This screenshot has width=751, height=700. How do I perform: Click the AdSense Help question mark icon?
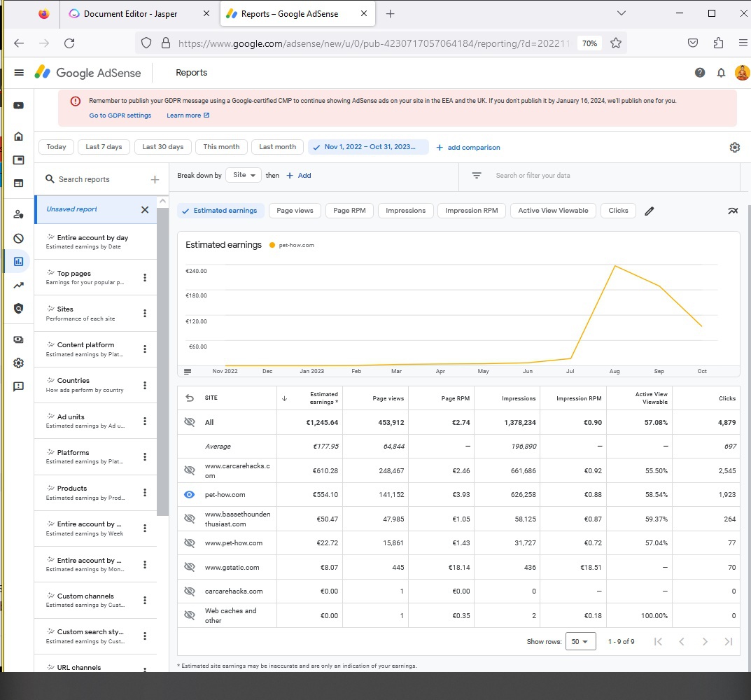pyautogui.click(x=700, y=72)
